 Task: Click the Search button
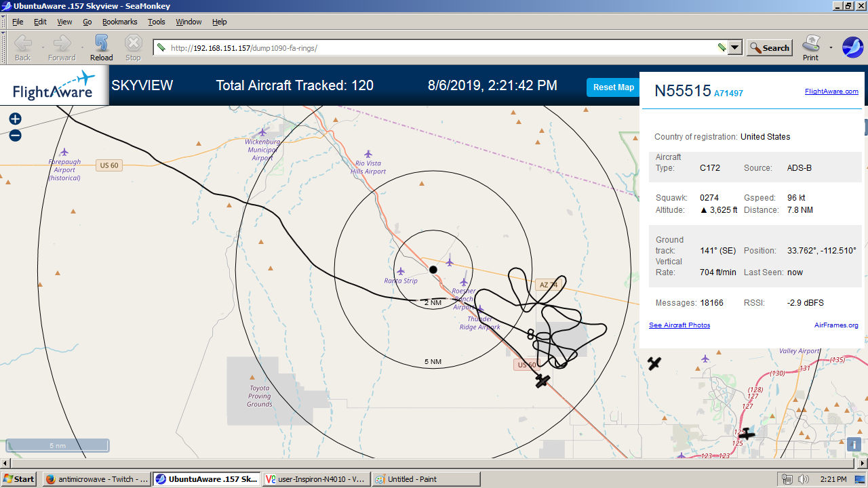click(770, 47)
